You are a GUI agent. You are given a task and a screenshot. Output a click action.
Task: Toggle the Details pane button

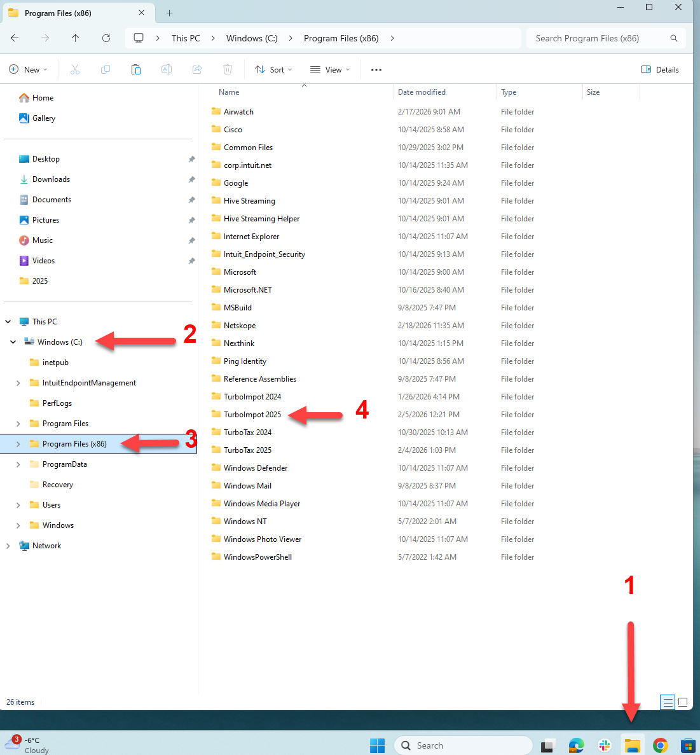660,70
